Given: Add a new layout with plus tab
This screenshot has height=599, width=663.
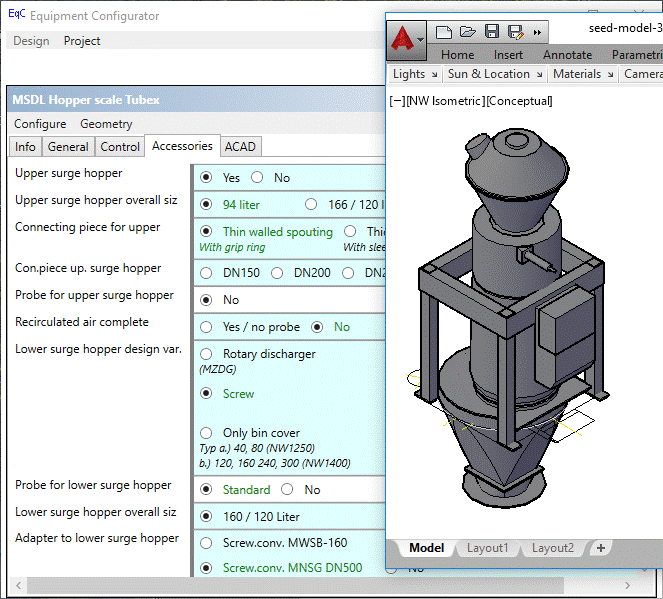Looking at the screenshot, I should click(600, 548).
